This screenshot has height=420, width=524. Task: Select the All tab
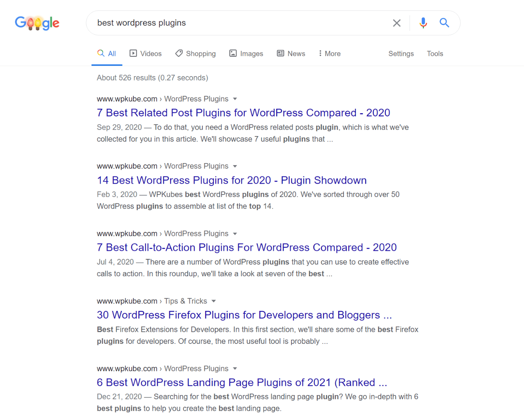107,54
